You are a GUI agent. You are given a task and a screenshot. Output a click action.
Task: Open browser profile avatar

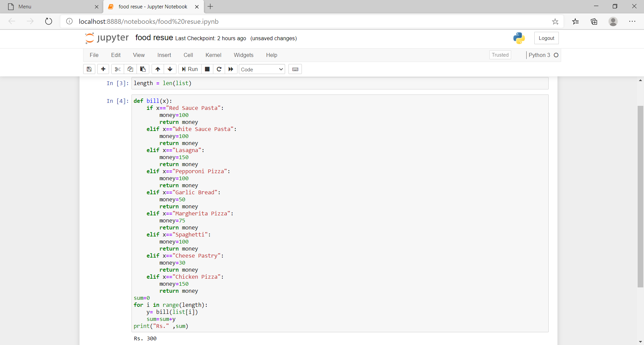point(613,21)
